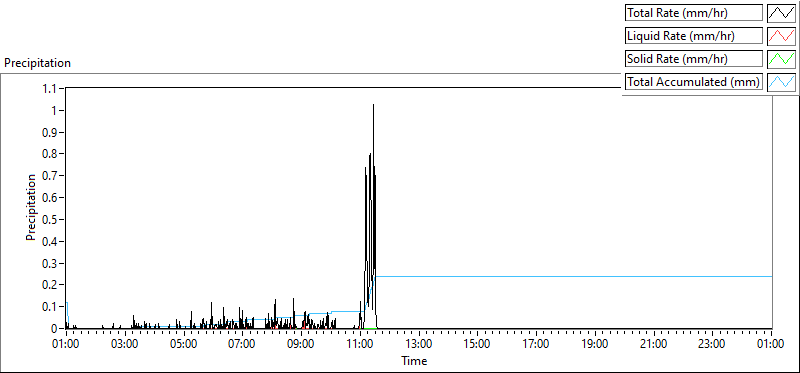
Task: Click the 07:00 tick label on time axis
Action: tap(242, 344)
